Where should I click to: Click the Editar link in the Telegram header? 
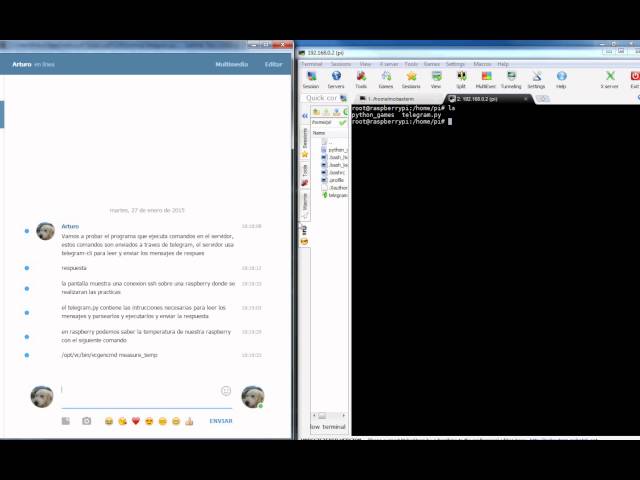[x=273, y=64]
